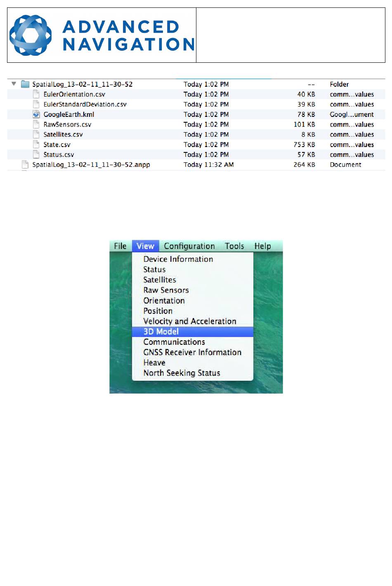Close the open View menu

[x=145, y=246]
